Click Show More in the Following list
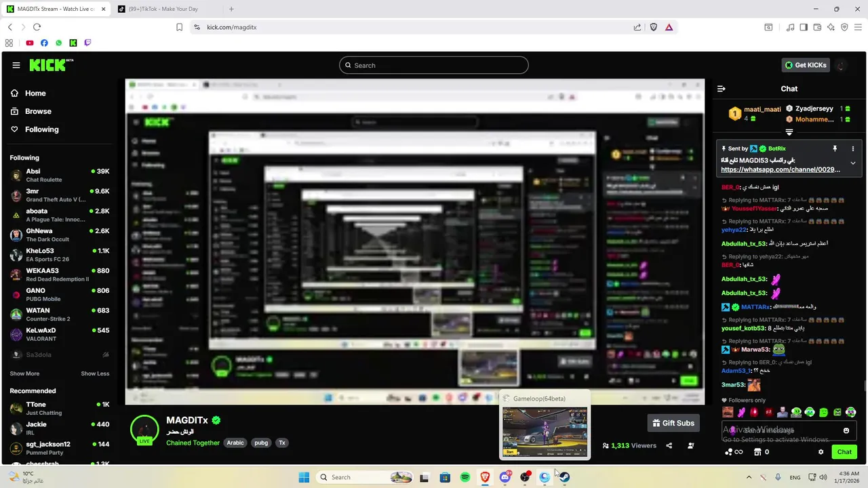Screen dimensions: 868x488 tap(24, 373)
